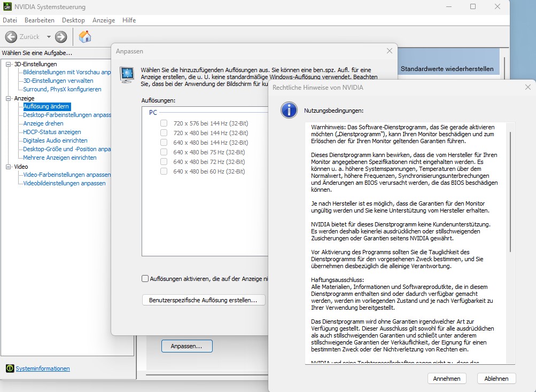Select 3D-Einstellungen verwalten tree item
Image resolution: width=536 pixels, height=392 pixels.
point(58,81)
